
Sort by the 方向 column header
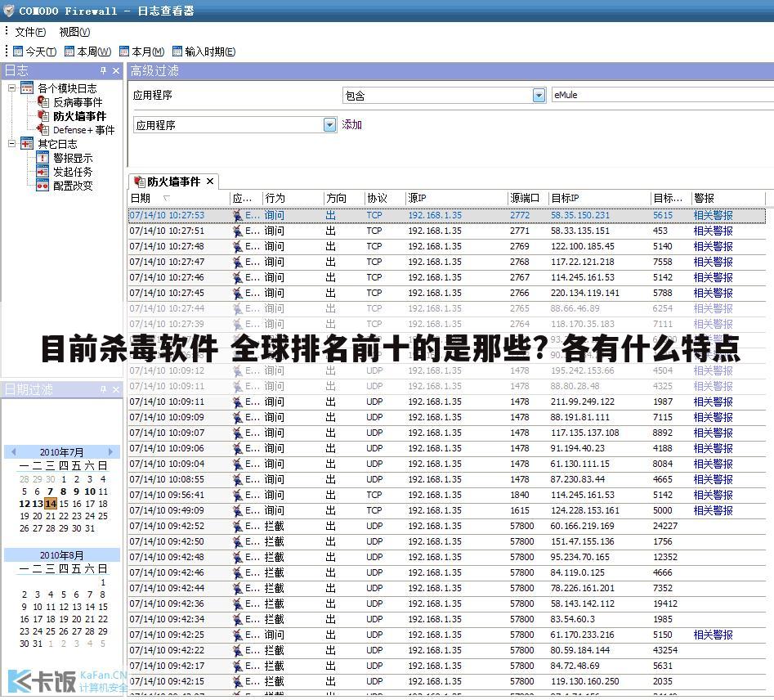tap(343, 198)
